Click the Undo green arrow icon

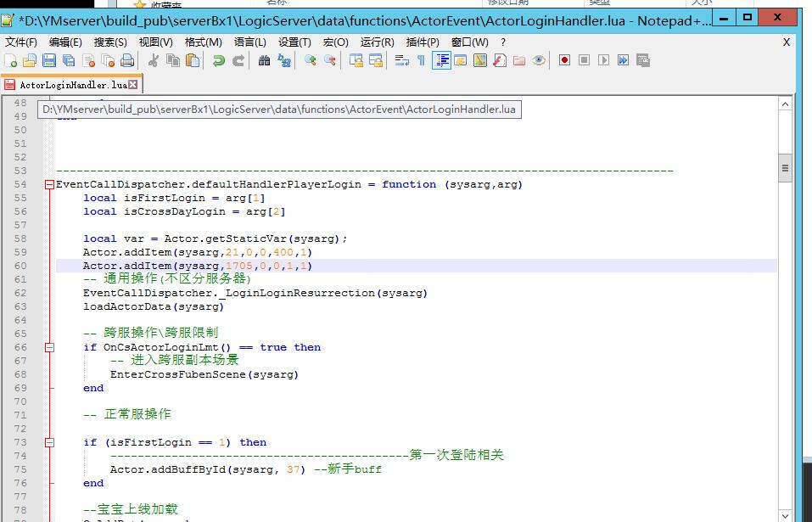pyautogui.click(x=218, y=60)
